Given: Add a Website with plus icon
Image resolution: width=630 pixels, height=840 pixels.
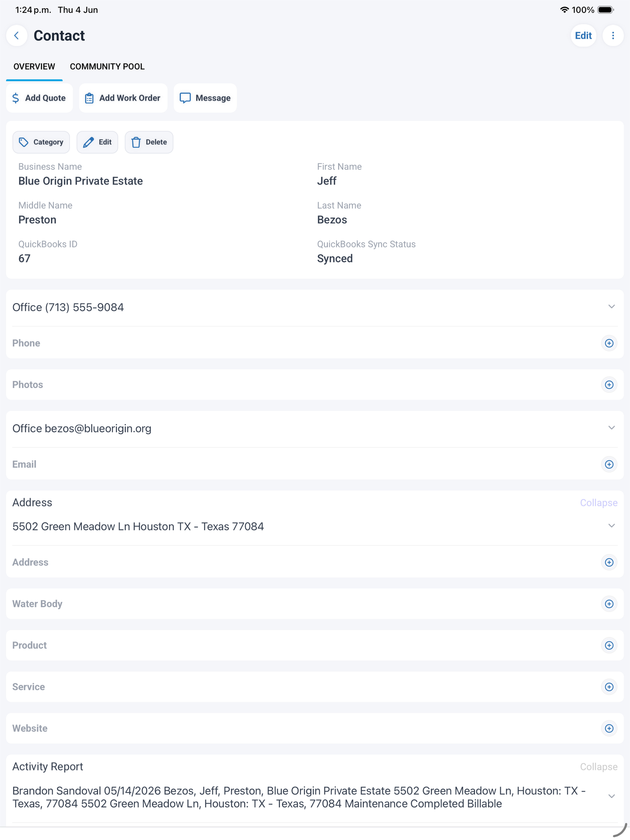Looking at the screenshot, I should coord(609,728).
